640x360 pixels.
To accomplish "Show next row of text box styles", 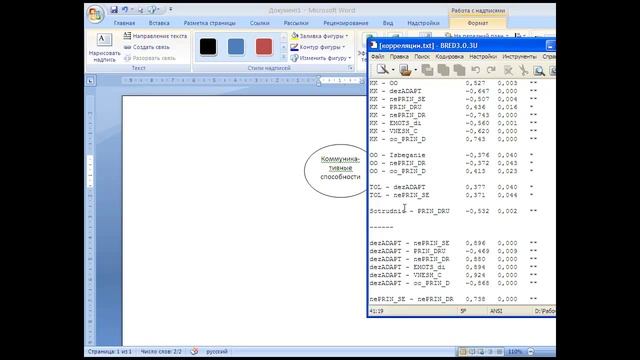I will (284, 47).
